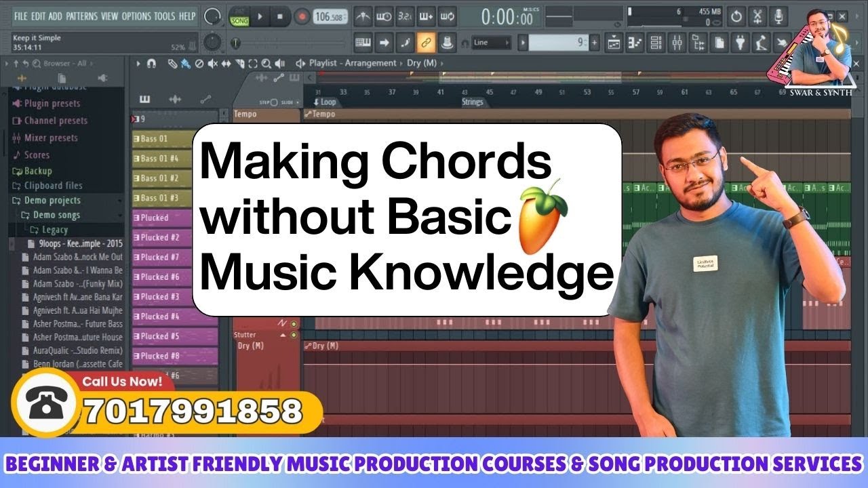The image size is (868, 488).
Task: Select the Bass 01 pattern in picker
Action: point(162,138)
